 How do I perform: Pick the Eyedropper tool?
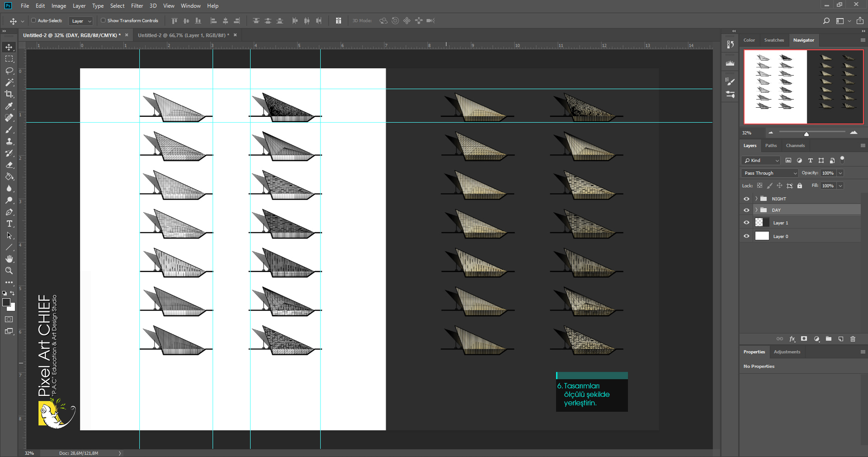9,106
